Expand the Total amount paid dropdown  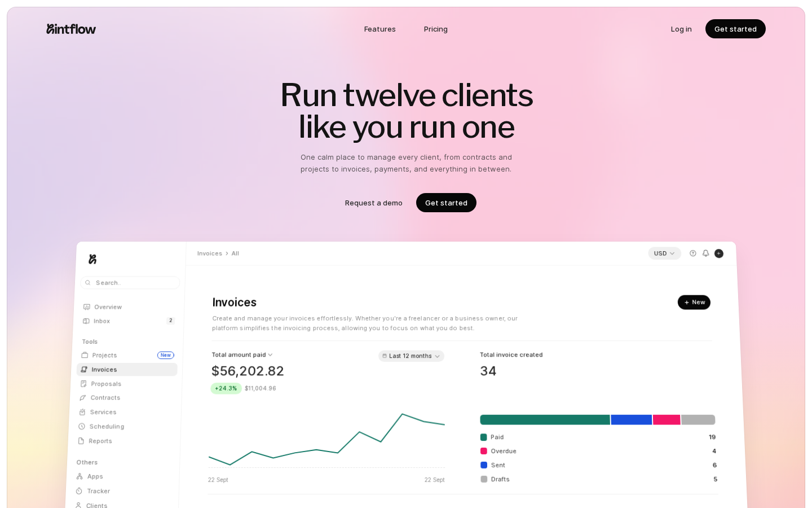click(x=242, y=355)
